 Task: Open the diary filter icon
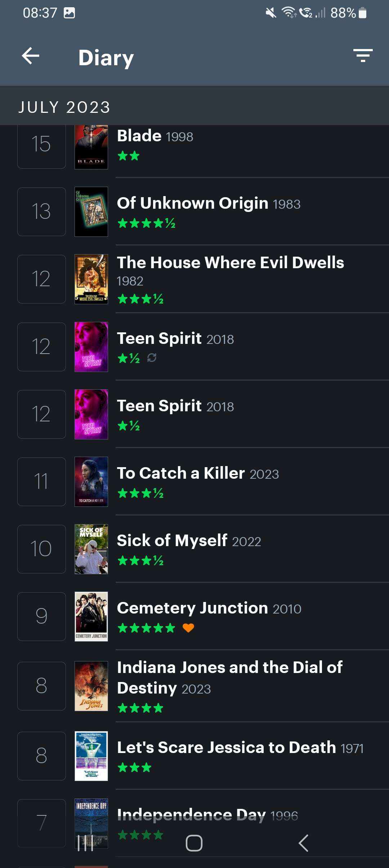[363, 56]
